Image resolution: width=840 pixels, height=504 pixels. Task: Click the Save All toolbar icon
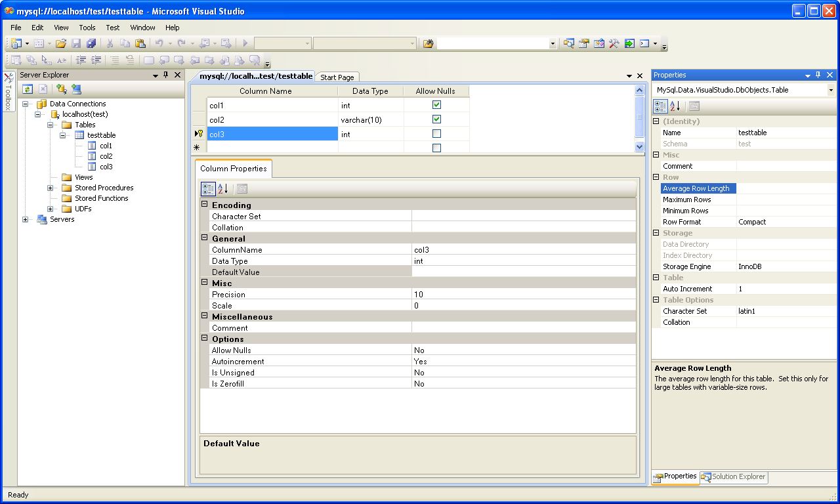click(91, 43)
